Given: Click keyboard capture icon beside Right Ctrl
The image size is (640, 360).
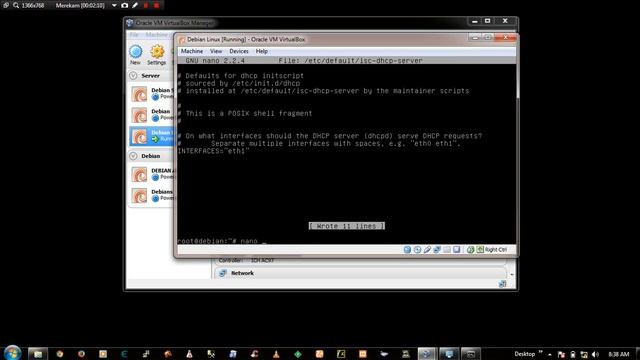Looking at the screenshot, I should click(x=480, y=249).
